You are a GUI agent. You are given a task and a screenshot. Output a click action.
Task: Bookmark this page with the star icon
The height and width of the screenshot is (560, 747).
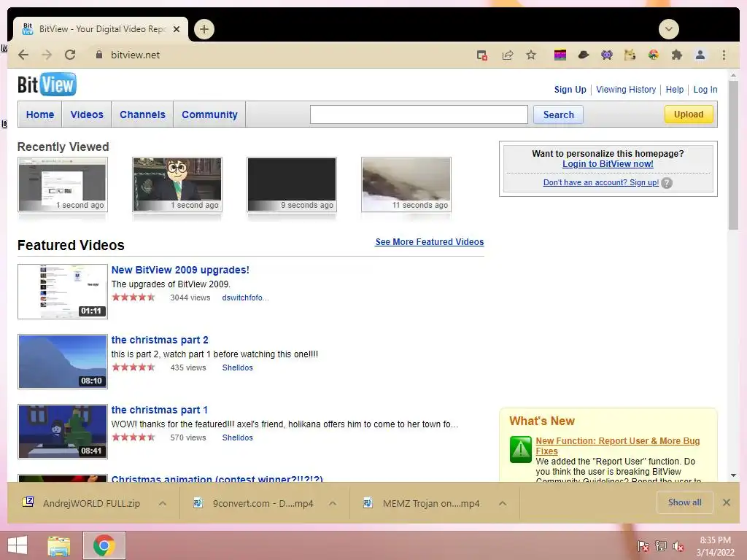531,55
